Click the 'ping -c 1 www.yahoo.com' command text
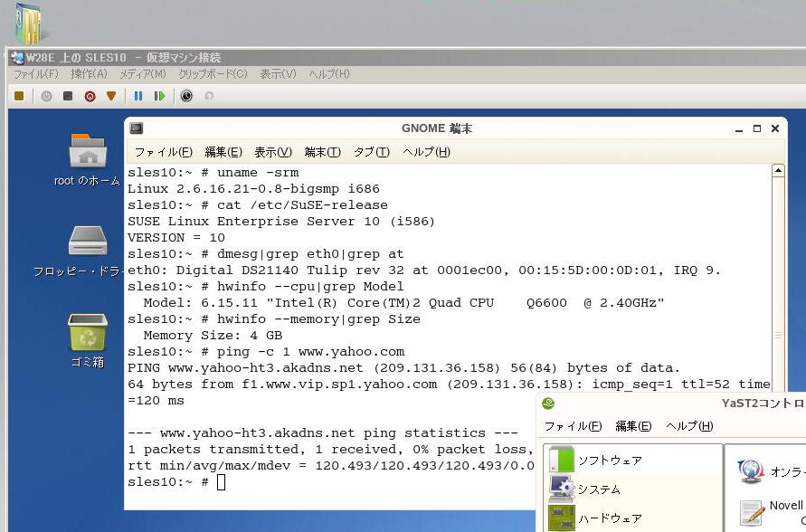806x532 pixels. pyautogui.click(x=311, y=352)
